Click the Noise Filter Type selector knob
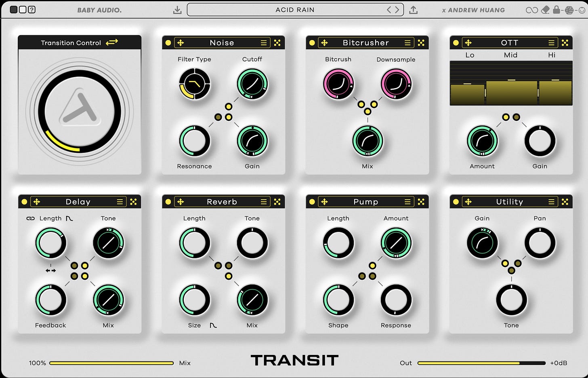Screen dimensions: 588x378 195,84
